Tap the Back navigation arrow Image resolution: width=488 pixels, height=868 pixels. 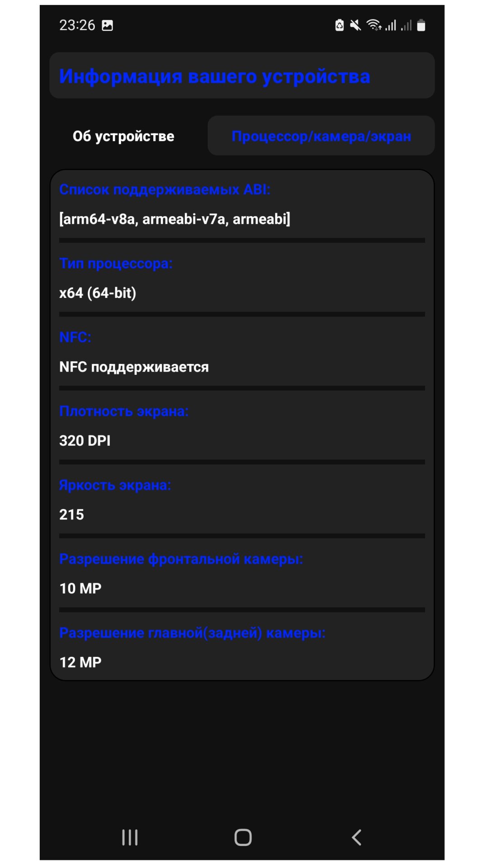tap(357, 837)
